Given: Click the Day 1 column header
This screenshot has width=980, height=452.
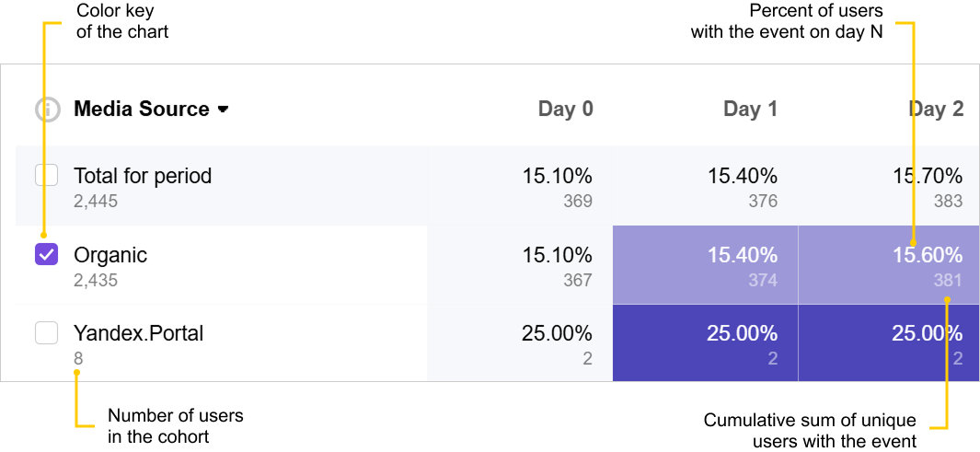Looking at the screenshot, I should pyautogui.click(x=750, y=110).
